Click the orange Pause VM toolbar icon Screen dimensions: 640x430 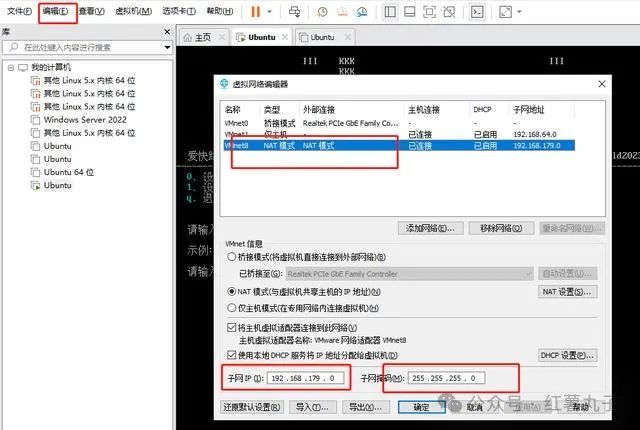coord(256,12)
